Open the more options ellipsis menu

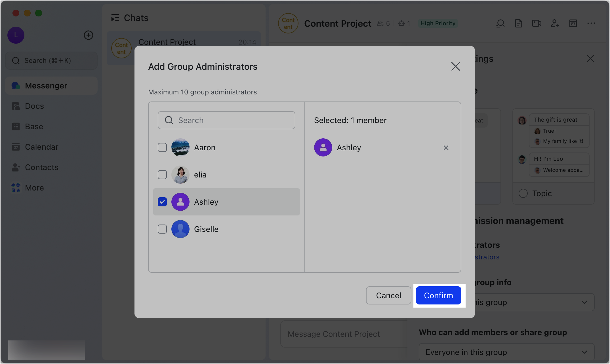(591, 23)
